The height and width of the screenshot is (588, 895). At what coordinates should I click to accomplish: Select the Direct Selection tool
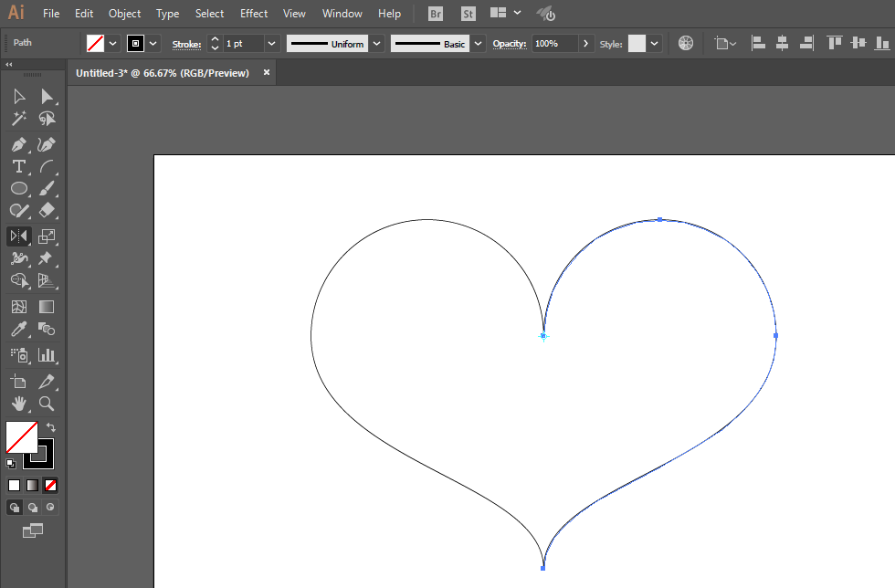click(x=47, y=97)
